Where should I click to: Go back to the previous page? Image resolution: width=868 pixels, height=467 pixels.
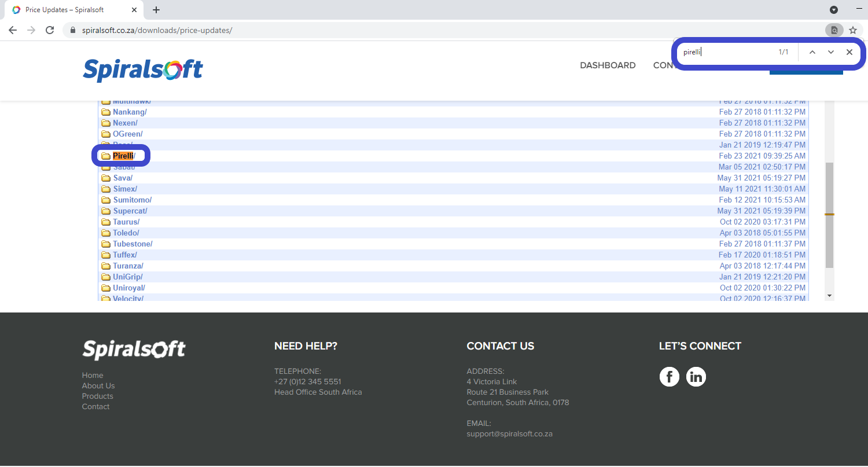pos(13,30)
